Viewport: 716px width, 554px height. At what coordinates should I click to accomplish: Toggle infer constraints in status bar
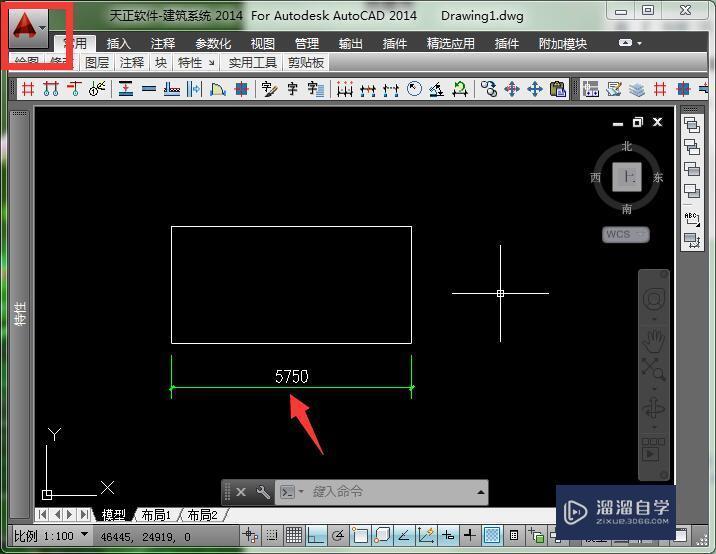pos(250,535)
